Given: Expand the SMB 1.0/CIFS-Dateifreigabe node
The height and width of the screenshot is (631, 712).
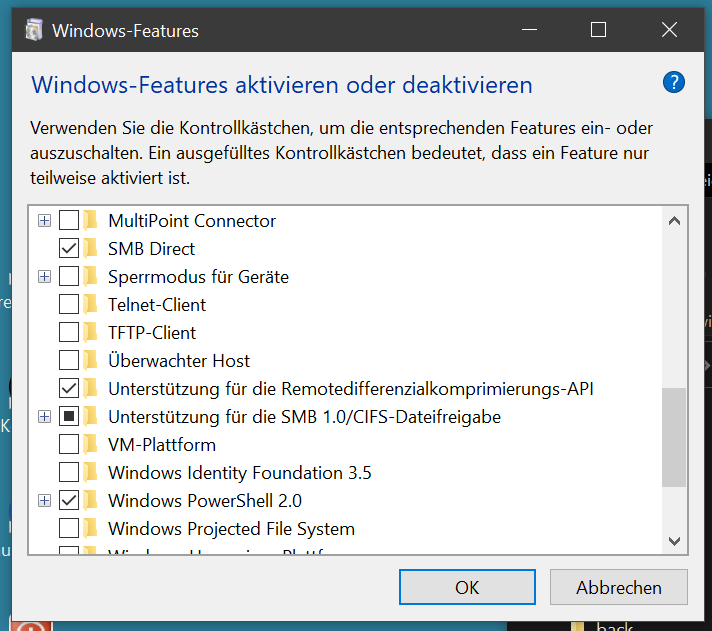Looking at the screenshot, I should 44,417.
